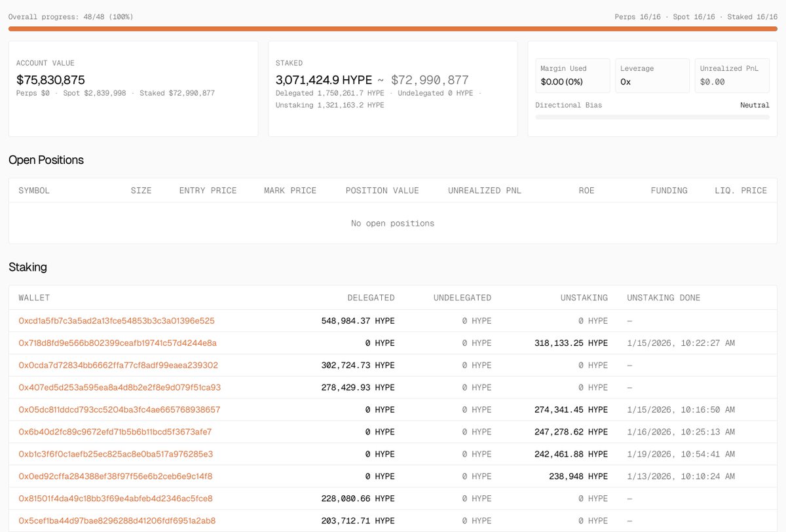Select unstaking value 247,278.62 HYPE

(x=571, y=432)
